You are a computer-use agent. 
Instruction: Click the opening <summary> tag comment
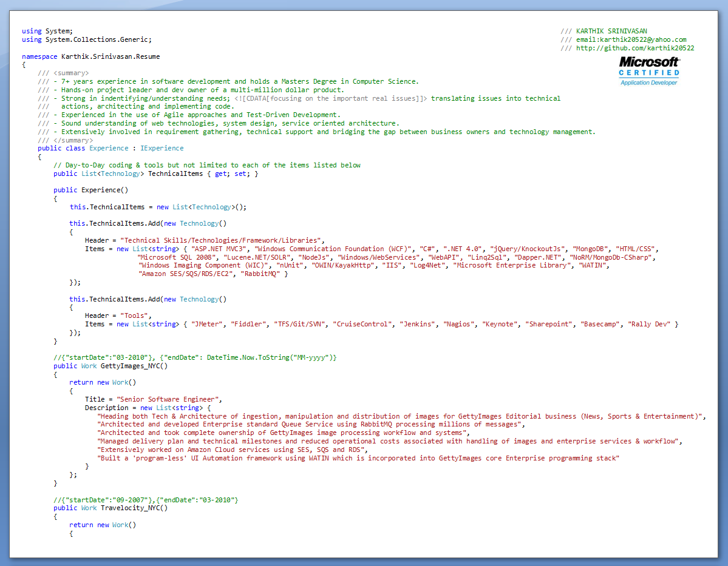[x=63, y=73]
